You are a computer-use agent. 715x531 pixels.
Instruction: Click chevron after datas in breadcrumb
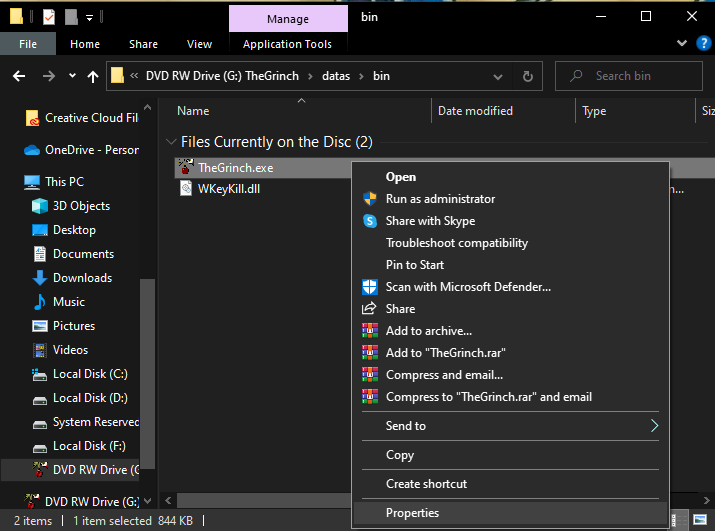(361, 76)
